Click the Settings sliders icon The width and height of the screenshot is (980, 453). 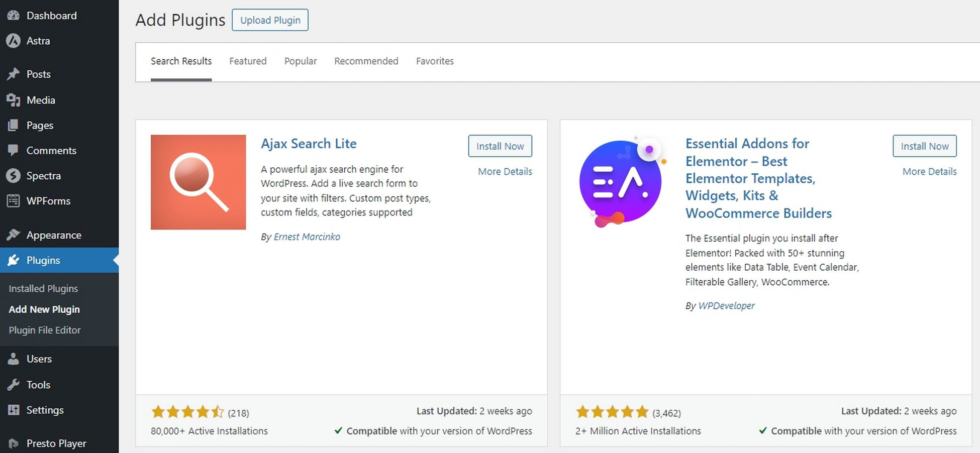(13, 410)
